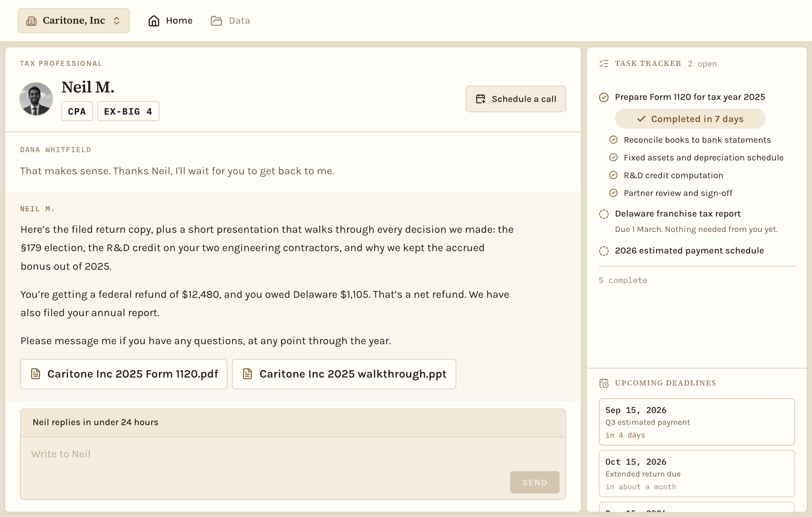The height and width of the screenshot is (517, 812).
Task: Click the calendar icon in Schedule a call
Action: point(480,99)
